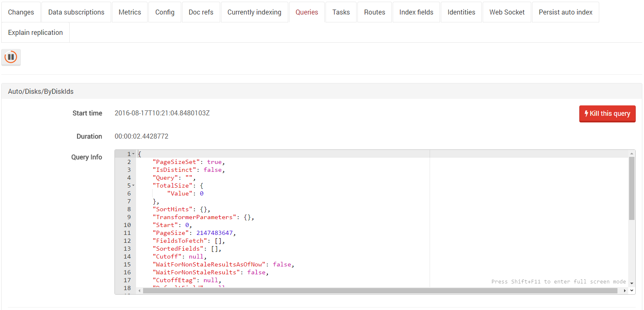Screen dimensions: 644x310
Task: Click the "SortedFields": [] line
Action: 187,249
